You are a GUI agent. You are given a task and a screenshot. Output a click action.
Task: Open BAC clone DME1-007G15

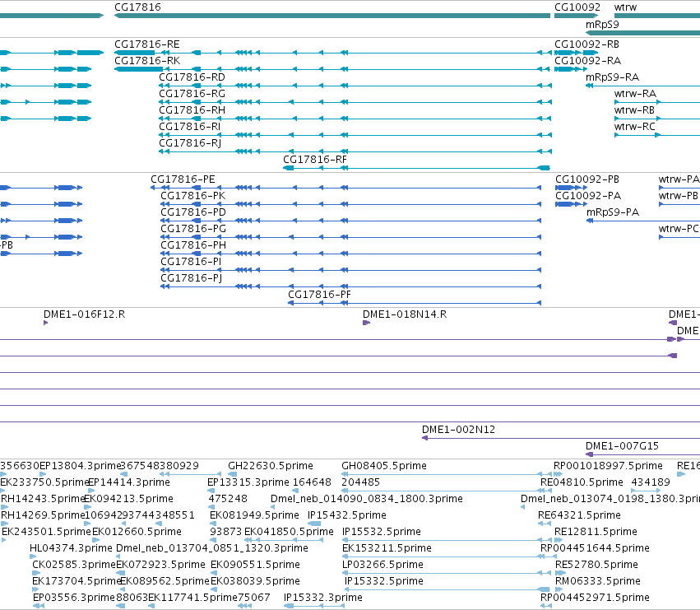(622, 446)
